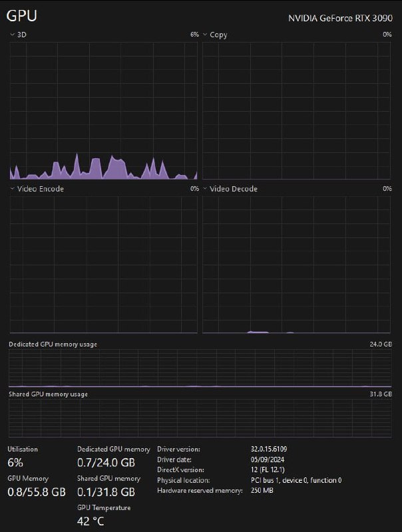Click the 0.1/31.8 GB shared memory value
The image size is (402, 532).
[x=106, y=492]
